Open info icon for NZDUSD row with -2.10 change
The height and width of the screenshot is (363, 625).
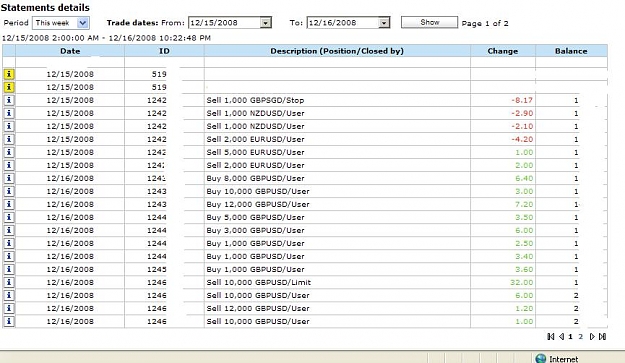click(x=9, y=126)
